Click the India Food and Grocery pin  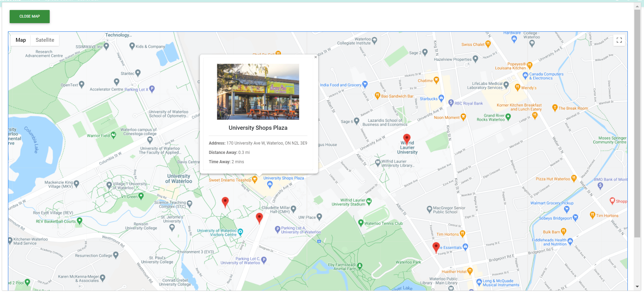click(365, 84)
